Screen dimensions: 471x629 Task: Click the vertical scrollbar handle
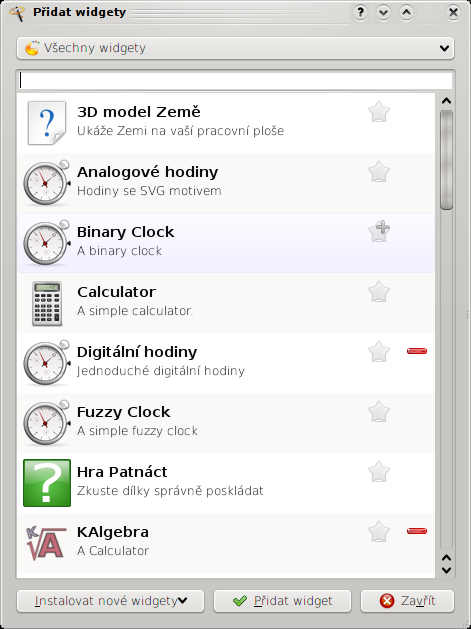click(447, 160)
